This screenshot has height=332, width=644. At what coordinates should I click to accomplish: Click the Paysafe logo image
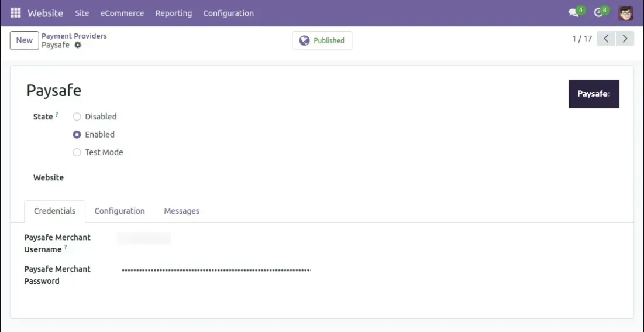[594, 94]
